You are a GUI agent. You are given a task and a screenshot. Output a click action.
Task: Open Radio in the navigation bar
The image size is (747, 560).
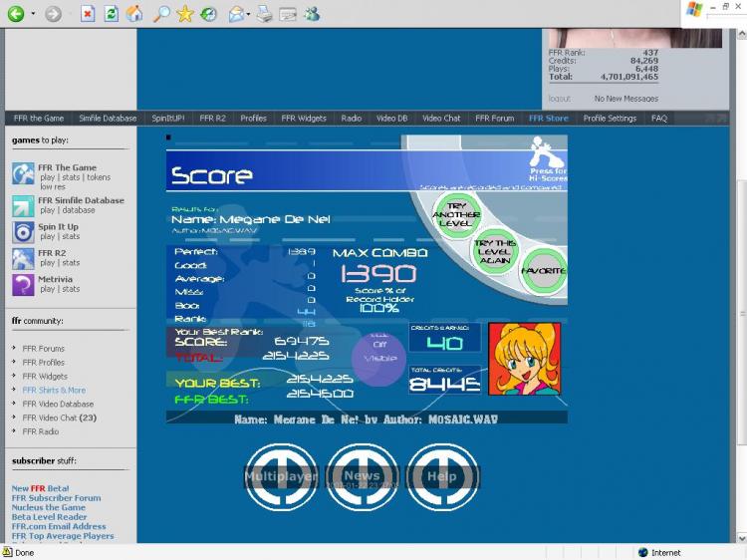point(352,119)
